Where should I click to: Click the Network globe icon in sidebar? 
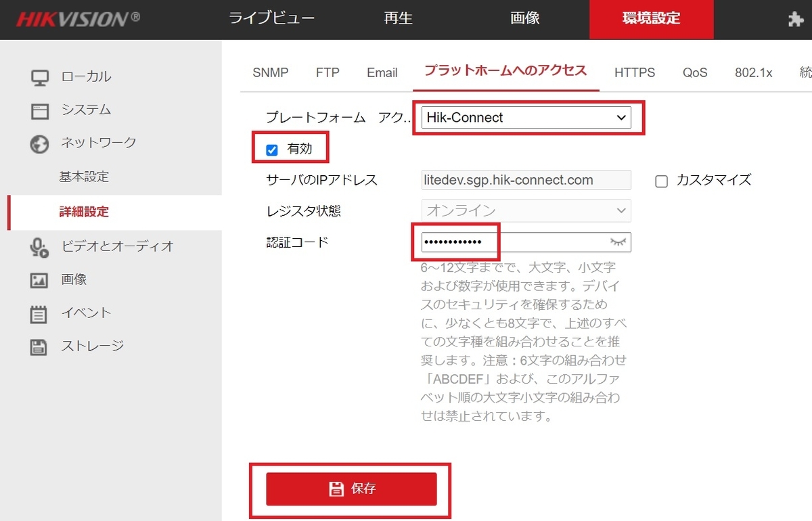[x=40, y=143]
